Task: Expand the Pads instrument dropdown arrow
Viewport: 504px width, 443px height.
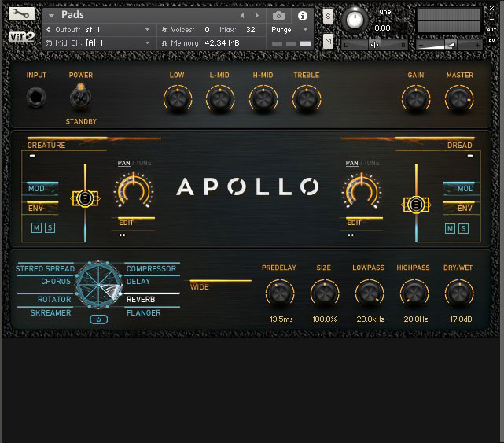Action: click(51, 15)
